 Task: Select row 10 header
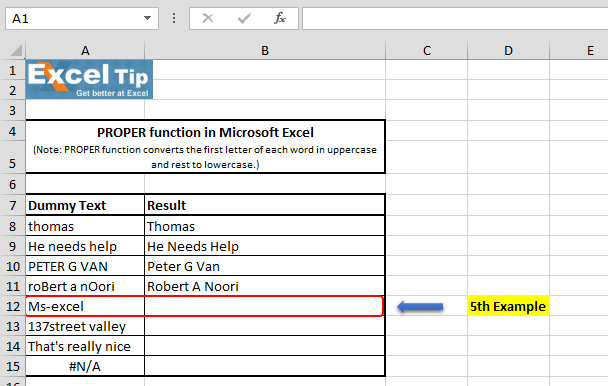(13, 266)
